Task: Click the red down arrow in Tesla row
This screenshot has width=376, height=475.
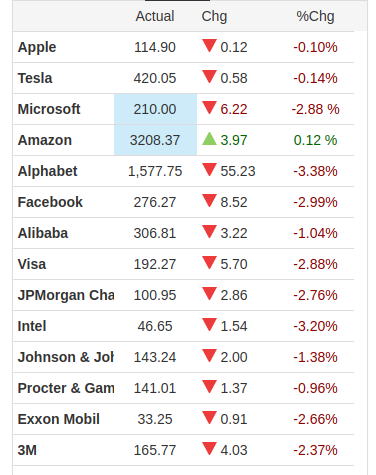Action: click(209, 77)
